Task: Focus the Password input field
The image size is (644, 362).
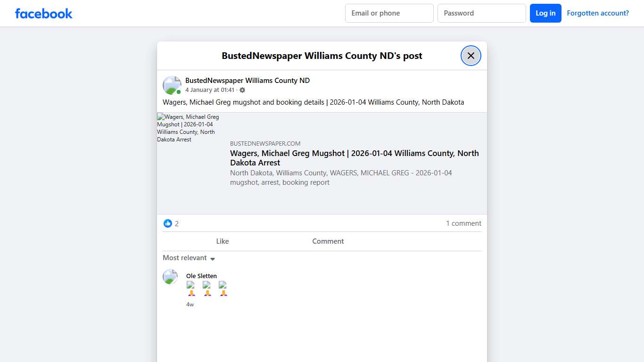Action: click(x=481, y=13)
